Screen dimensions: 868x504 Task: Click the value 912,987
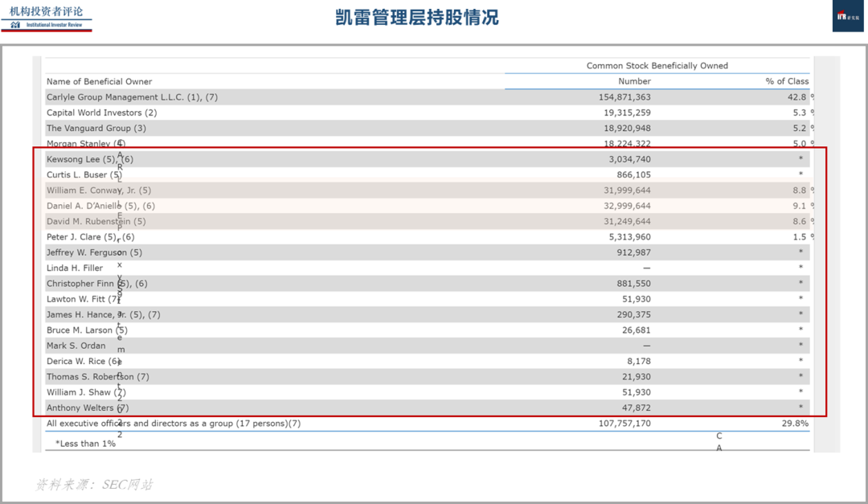[x=634, y=252]
